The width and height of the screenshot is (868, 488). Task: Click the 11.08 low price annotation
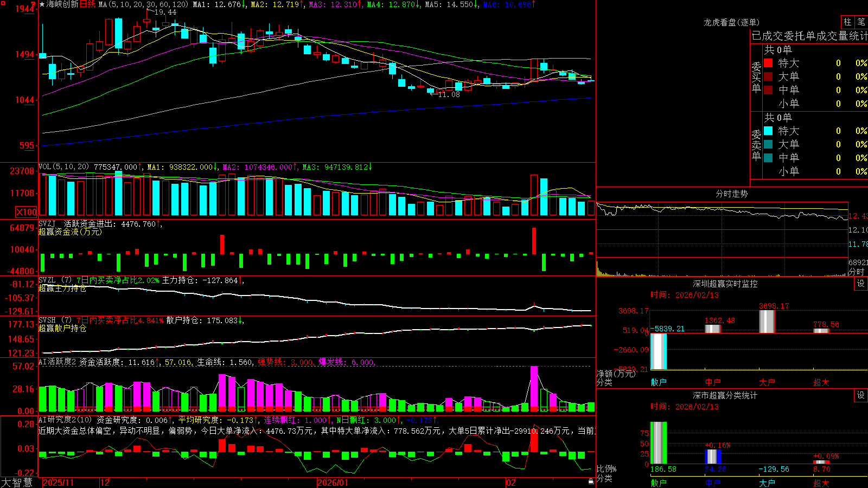pyautogui.click(x=449, y=94)
